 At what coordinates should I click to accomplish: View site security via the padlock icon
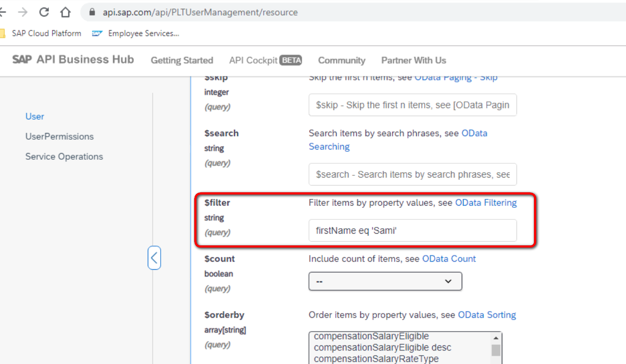tap(91, 12)
